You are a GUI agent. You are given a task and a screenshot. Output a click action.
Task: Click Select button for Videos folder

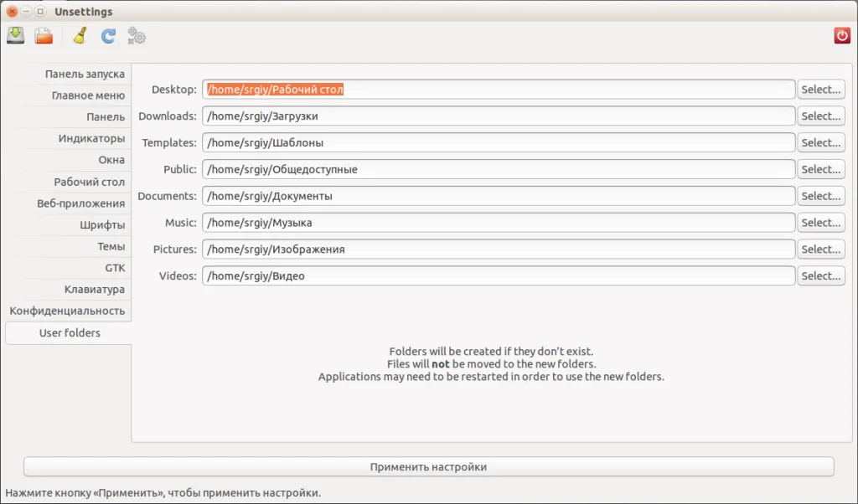(821, 275)
